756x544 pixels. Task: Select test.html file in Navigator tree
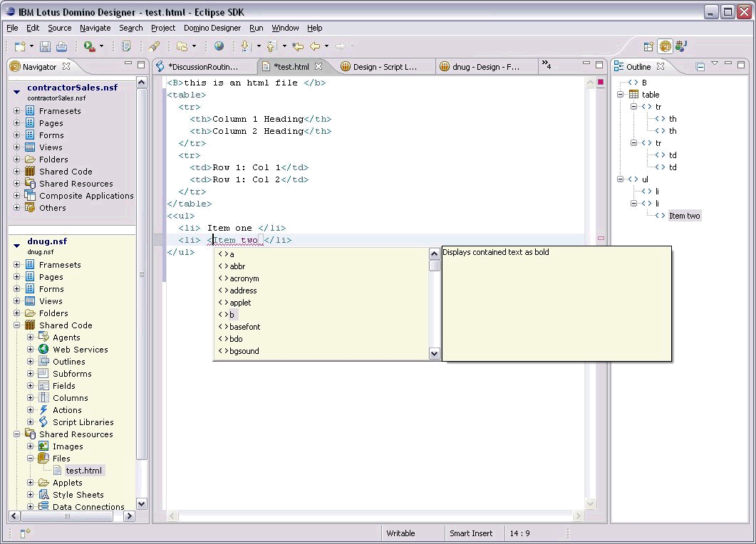83,470
